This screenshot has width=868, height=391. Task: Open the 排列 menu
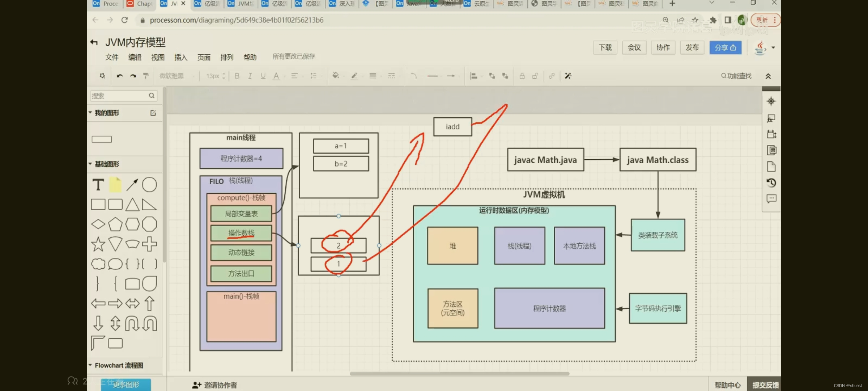(x=227, y=57)
